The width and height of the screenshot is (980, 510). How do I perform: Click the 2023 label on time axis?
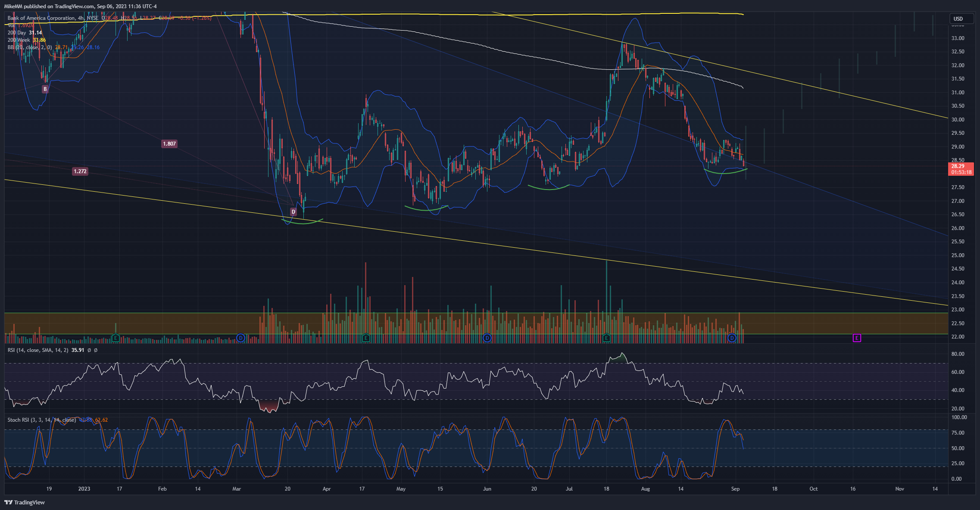point(84,489)
